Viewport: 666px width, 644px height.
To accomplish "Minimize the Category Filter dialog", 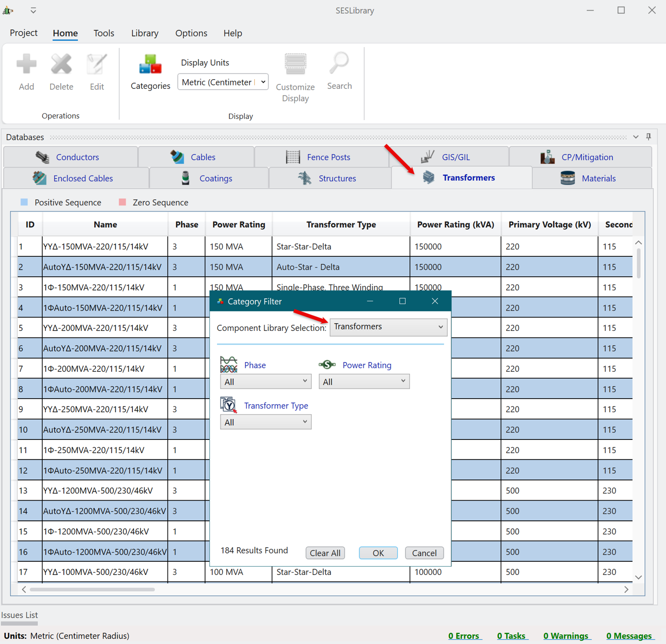I will click(x=370, y=301).
